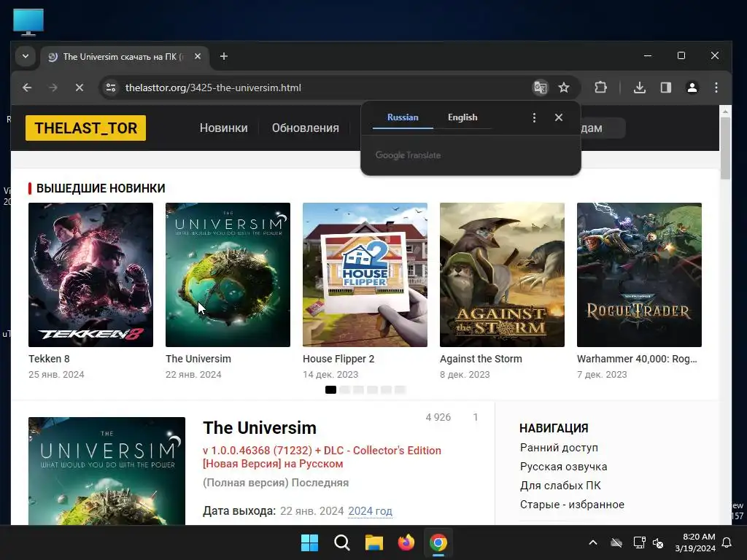This screenshot has width=747, height=560.
Task: Close The Universim browser tab
Action: [198, 56]
